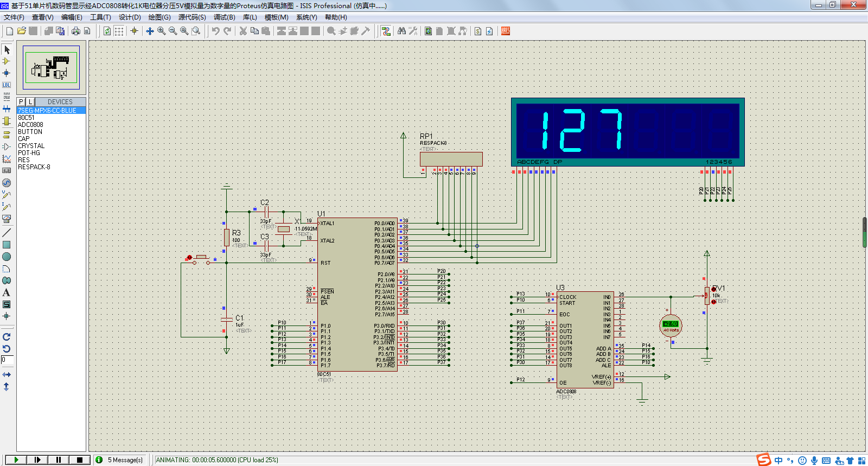Select the 2D text A tool
This screenshot has height=466, width=868.
(x=7, y=292)
